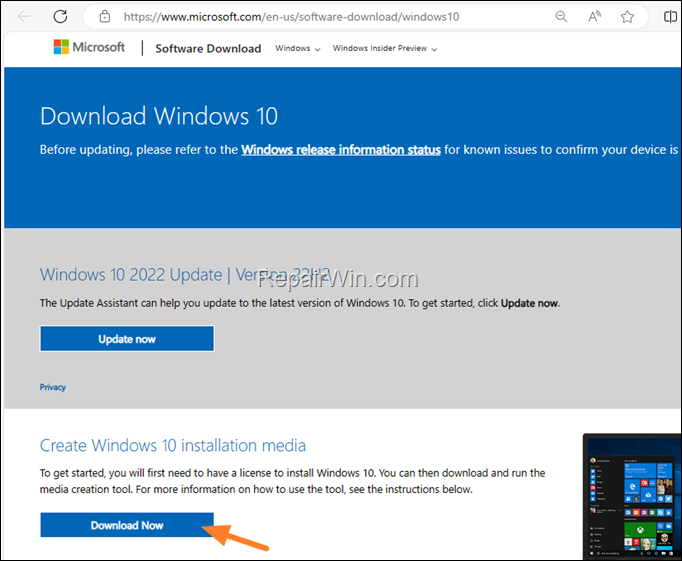Click the Update now button

click(127, 339)
